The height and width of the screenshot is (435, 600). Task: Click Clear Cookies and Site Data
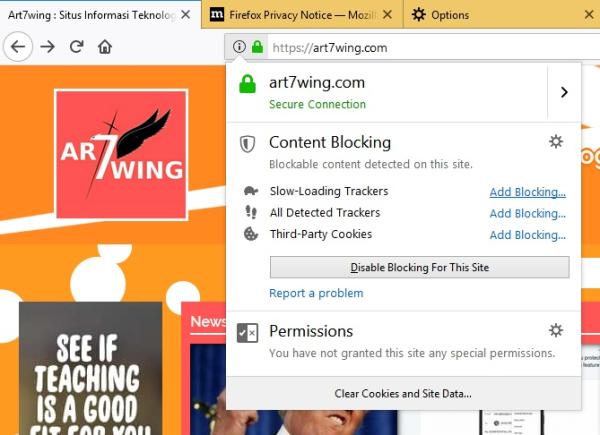[x=403, y=394]
